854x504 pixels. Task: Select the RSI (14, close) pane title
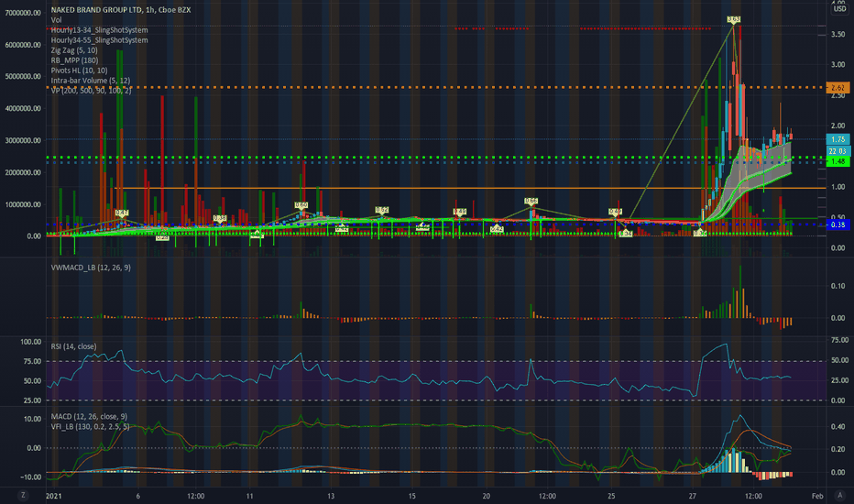click(x=73, y=346)
